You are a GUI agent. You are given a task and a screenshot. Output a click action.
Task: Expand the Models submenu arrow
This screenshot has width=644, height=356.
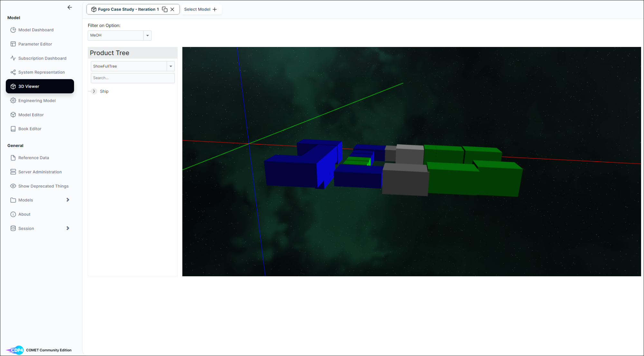(68, 200)
